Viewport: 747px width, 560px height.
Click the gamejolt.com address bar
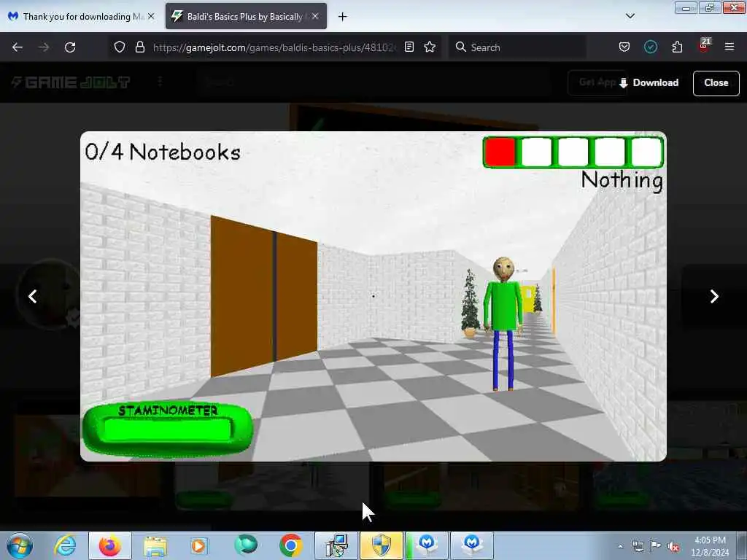[274, 47]
